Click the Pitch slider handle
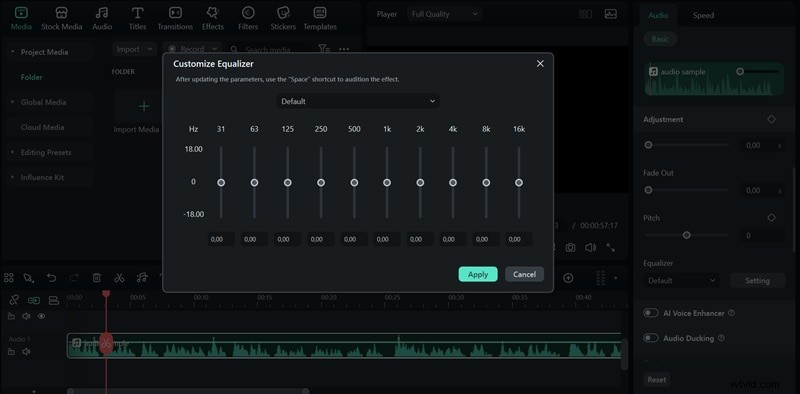800x394 pixels. (x=687, y=235)
